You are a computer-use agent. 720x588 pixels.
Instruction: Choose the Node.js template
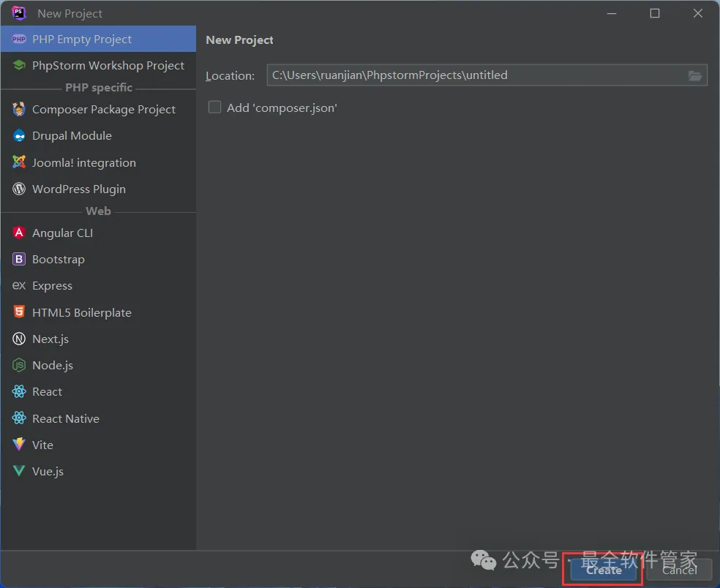click(98, 365)
